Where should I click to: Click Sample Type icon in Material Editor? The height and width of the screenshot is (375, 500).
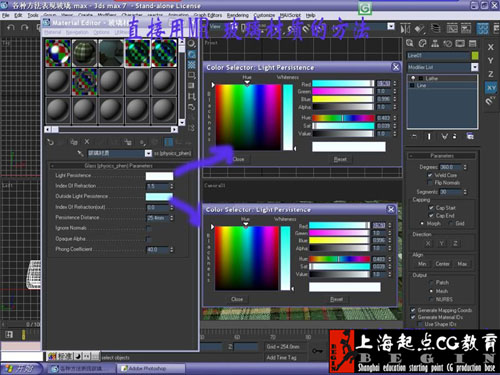click(x=192, y=44)
